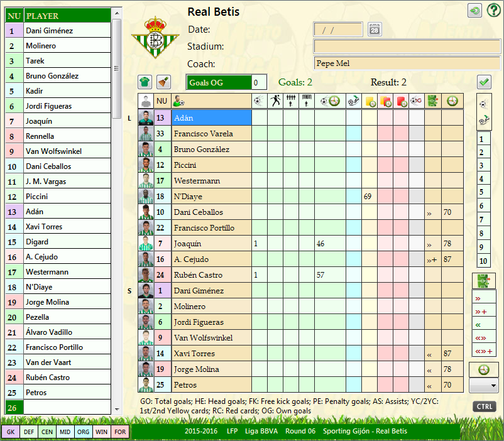504x441 pixels.
Task: Confirm with the green checkmark button
Action: pos(484,82)
